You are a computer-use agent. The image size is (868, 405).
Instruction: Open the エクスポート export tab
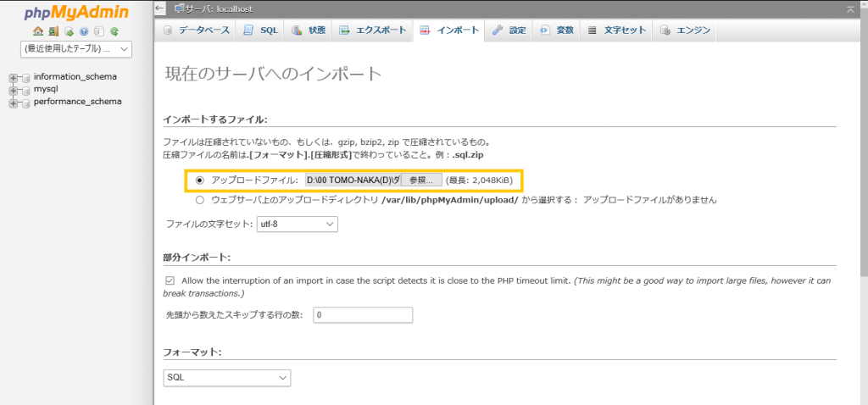pyautogui.click(x=373, y=31)
